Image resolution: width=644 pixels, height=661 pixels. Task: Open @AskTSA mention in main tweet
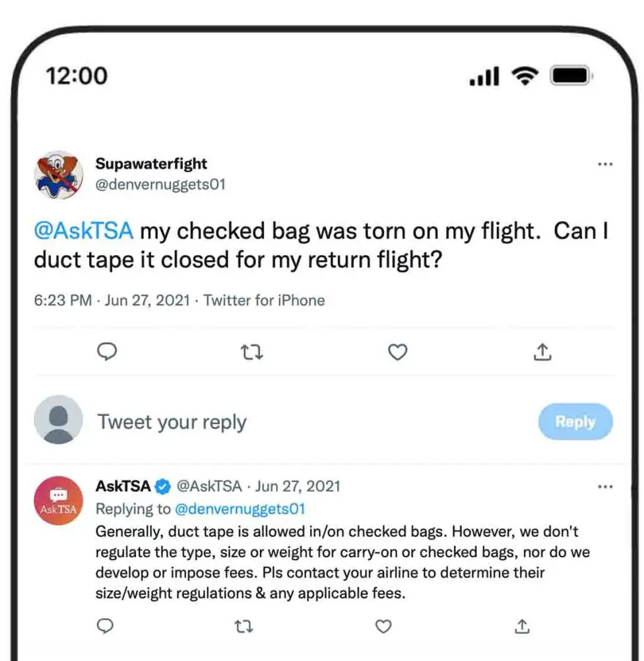tap(84, 231)
